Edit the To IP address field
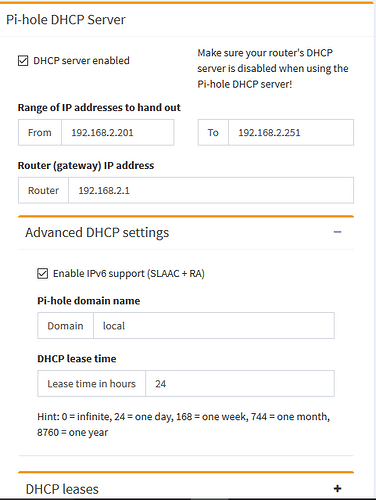This screenshot has height=500, width=376. [291, 133]
